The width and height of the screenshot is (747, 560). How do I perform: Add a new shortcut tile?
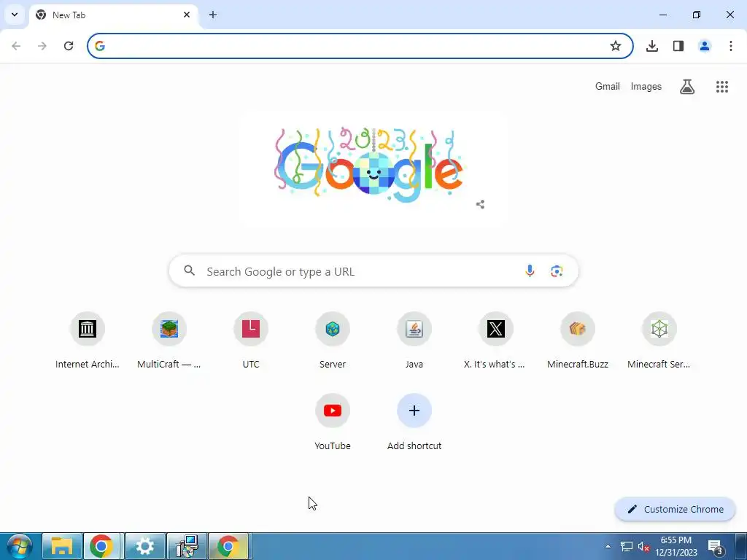point(414,422)
